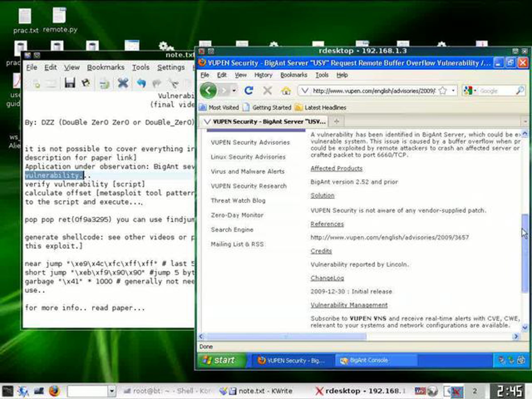Expand the Firefox history dropdown arrow
The width and height of the screenshot is (532, 399).
pos(234,91)
